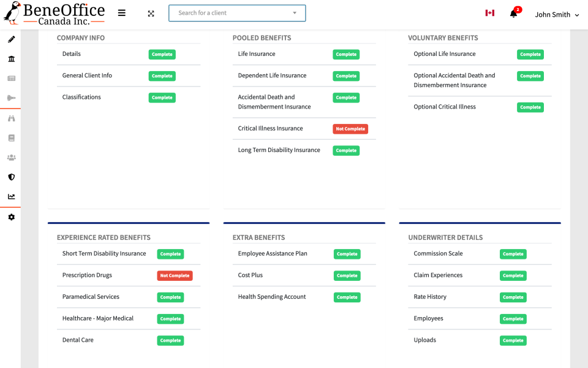Open the notifications bell with badge

tap(514, 13)
